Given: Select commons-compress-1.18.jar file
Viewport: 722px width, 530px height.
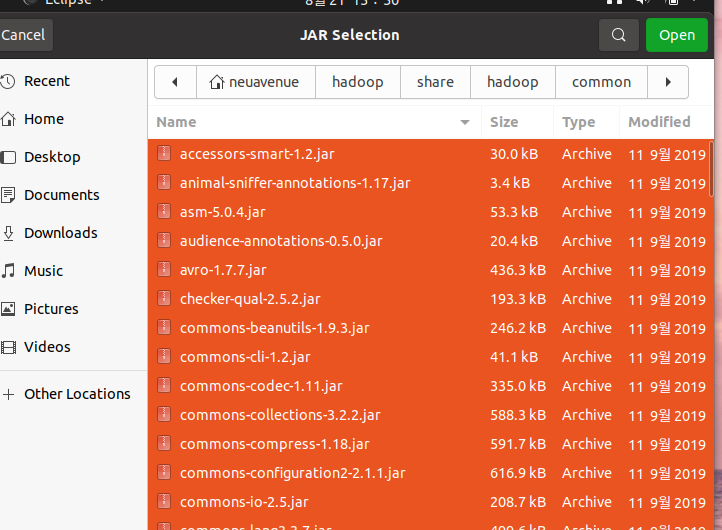Looking at the screenshot, I should point(431,444).
